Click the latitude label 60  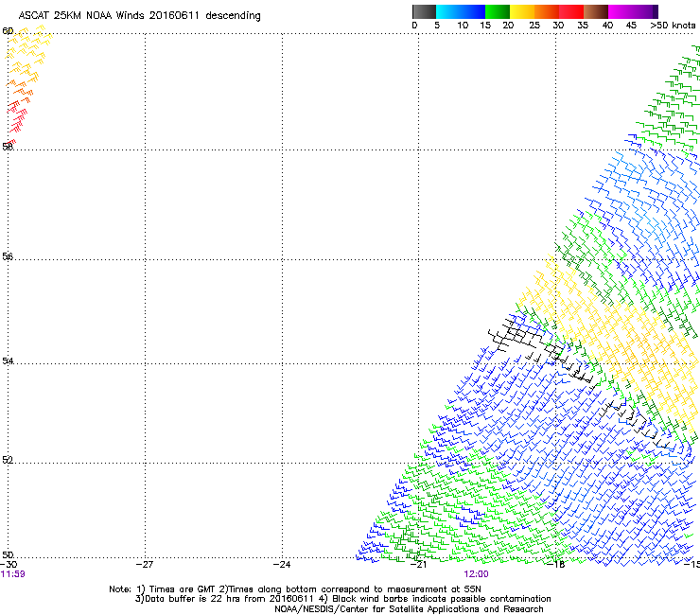pyautogui.click(x=8, y=31)
